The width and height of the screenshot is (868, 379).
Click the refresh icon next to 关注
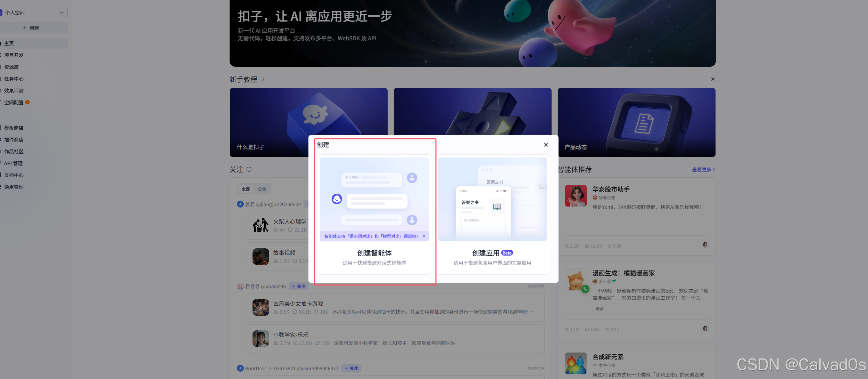(x=249, y=169)
